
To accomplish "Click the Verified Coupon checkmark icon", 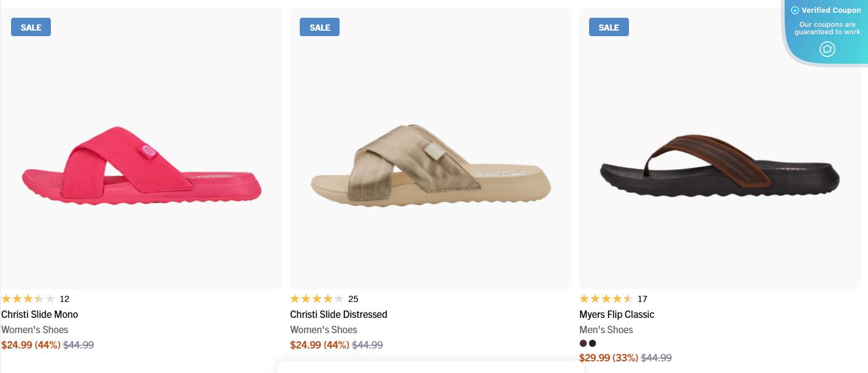I will point(794,10).
